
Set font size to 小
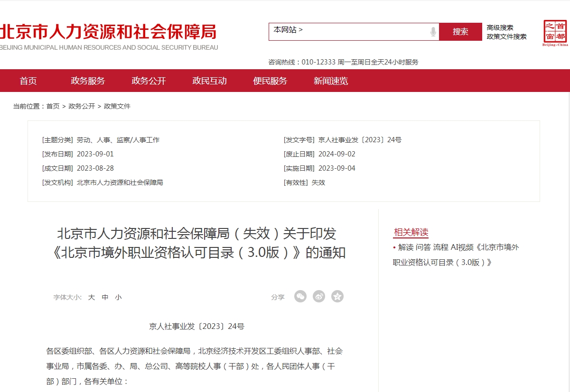tap(118, 297)
